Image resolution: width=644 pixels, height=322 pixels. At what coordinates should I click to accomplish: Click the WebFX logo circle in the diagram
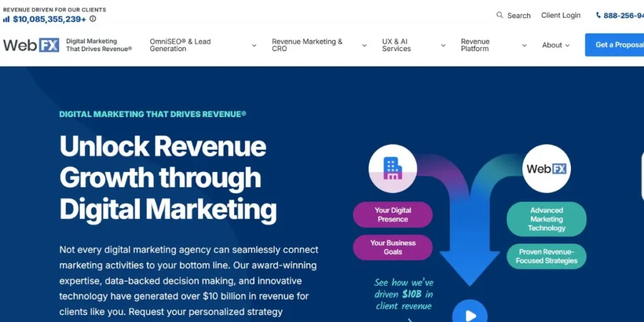[547, 169]
